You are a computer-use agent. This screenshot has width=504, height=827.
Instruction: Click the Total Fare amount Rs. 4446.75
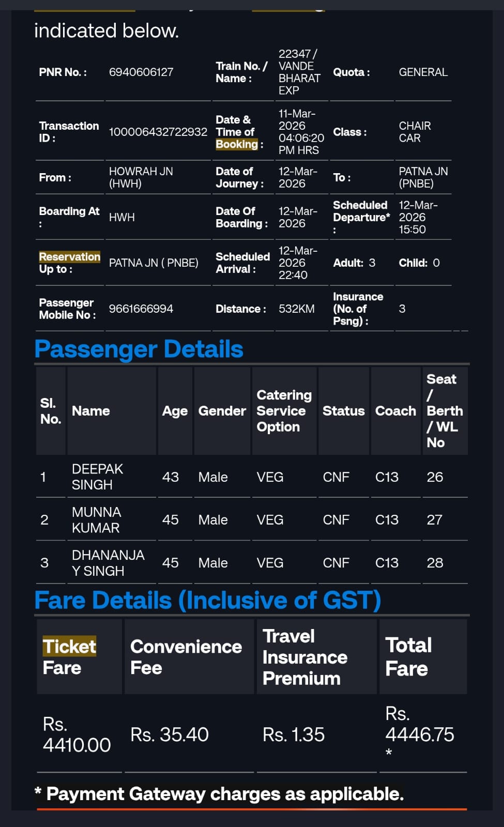coord(420,733)
